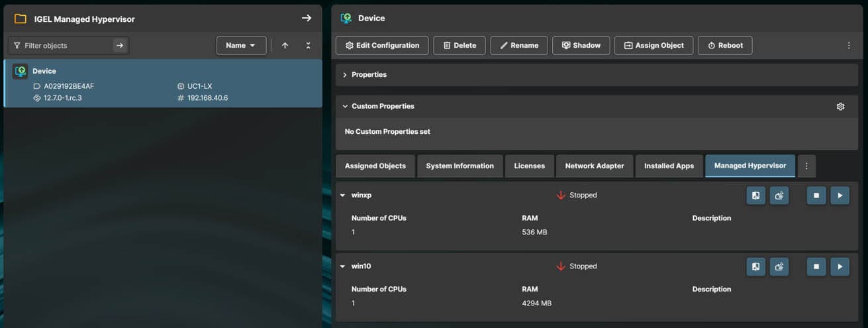Image resolution: width=868 pixels, height=328 pixels.
Task: Click the Delete button
Action: tap(459, 46)
